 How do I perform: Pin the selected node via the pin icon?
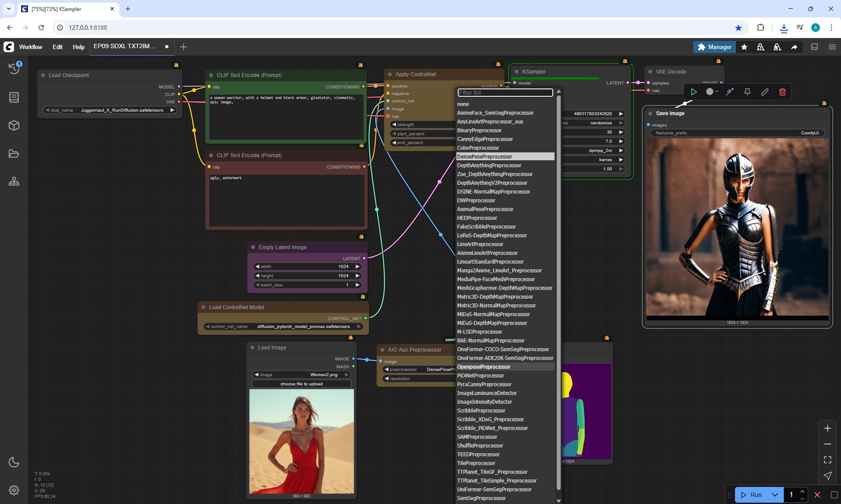click(x=747, y=92)
